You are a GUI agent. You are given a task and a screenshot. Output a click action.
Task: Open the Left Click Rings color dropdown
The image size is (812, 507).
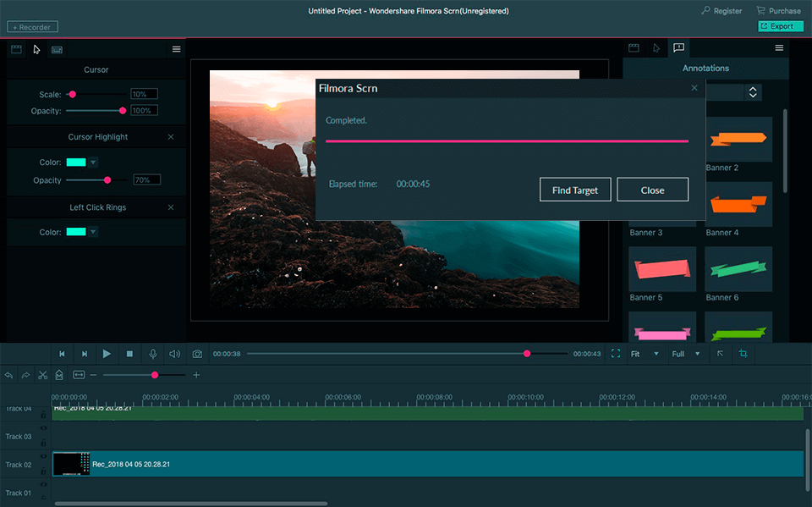point(93,232)
